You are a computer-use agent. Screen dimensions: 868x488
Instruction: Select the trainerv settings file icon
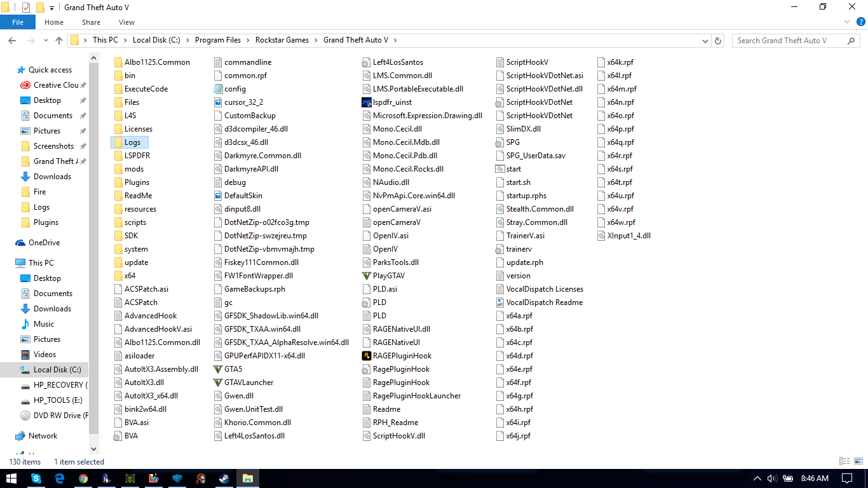[x=500, y=249]
